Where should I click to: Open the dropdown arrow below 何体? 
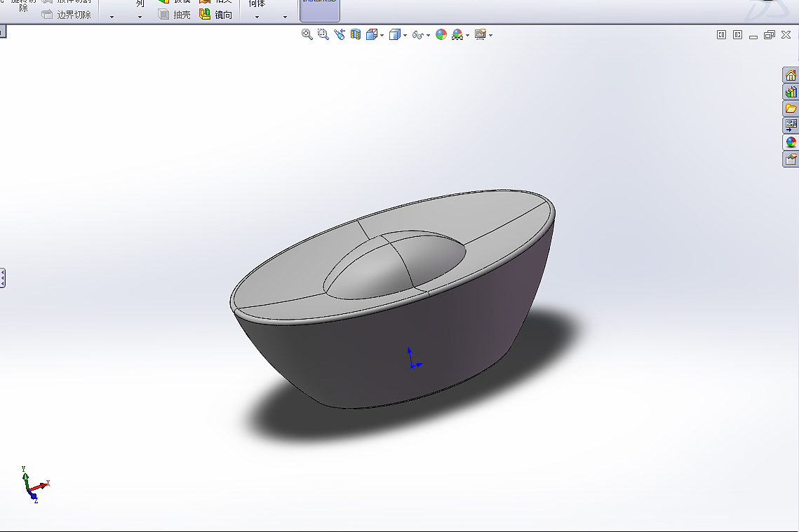click(257, 18)
